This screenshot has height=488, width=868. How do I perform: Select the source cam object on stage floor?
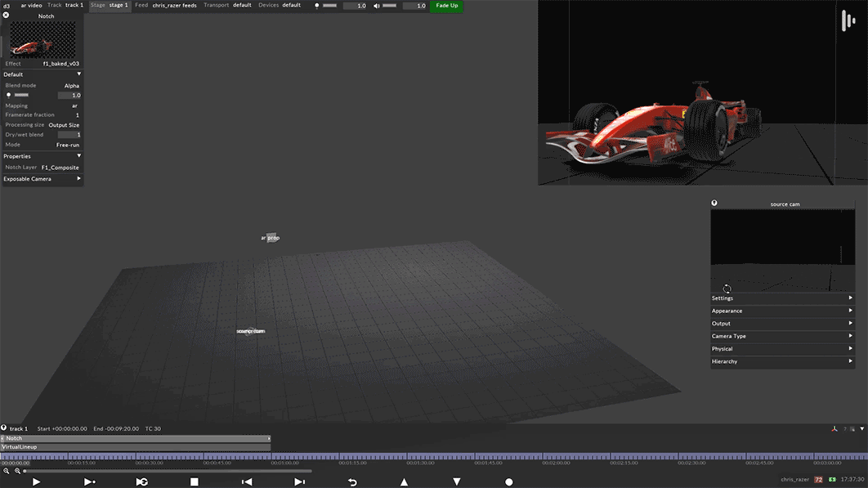point(250,331)
